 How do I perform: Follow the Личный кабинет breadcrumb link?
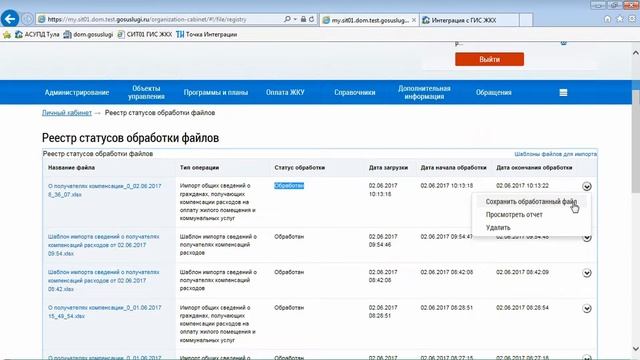(67, 113)
